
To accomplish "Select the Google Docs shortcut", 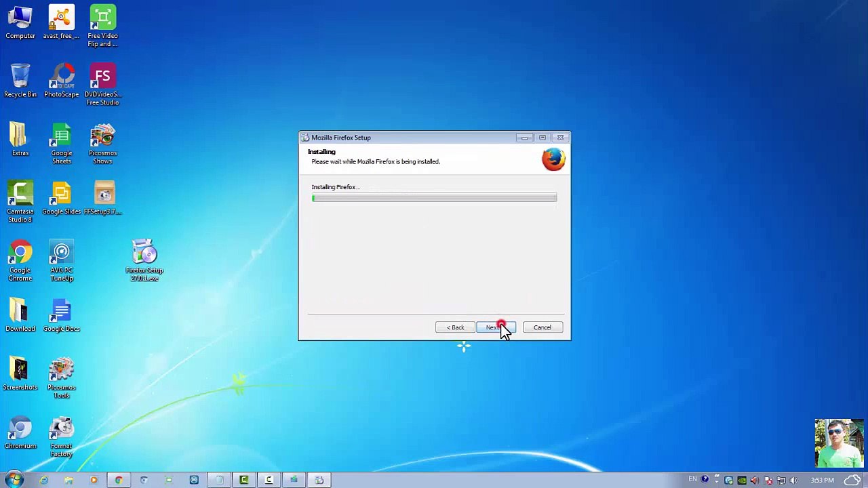I will (x=61, y=315).
